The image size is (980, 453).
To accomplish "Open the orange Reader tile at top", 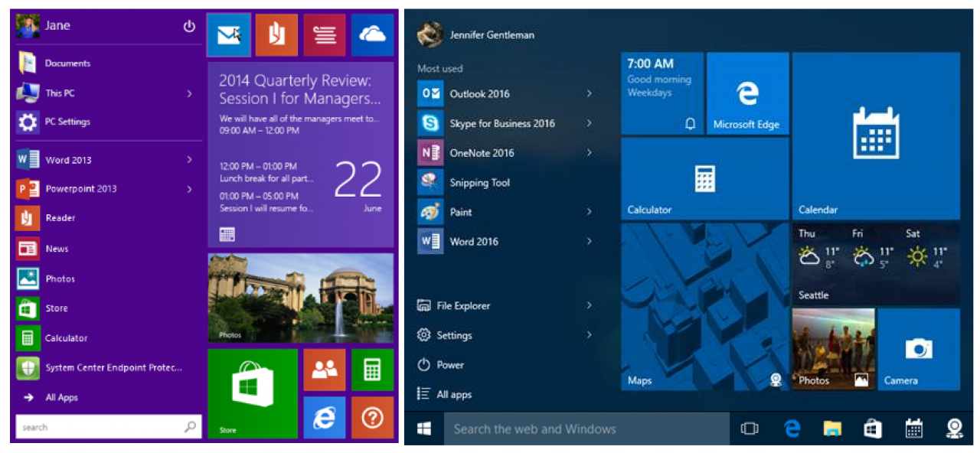I will 276,34.
